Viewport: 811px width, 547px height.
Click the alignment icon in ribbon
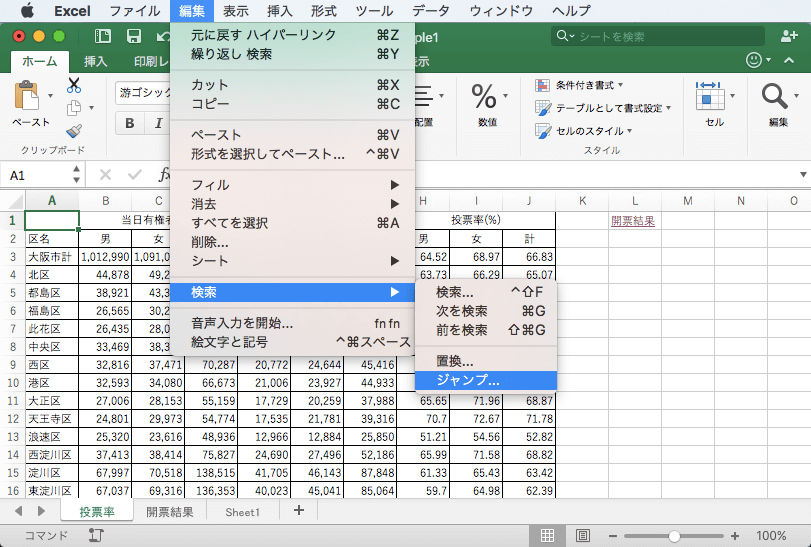(424, 96)
